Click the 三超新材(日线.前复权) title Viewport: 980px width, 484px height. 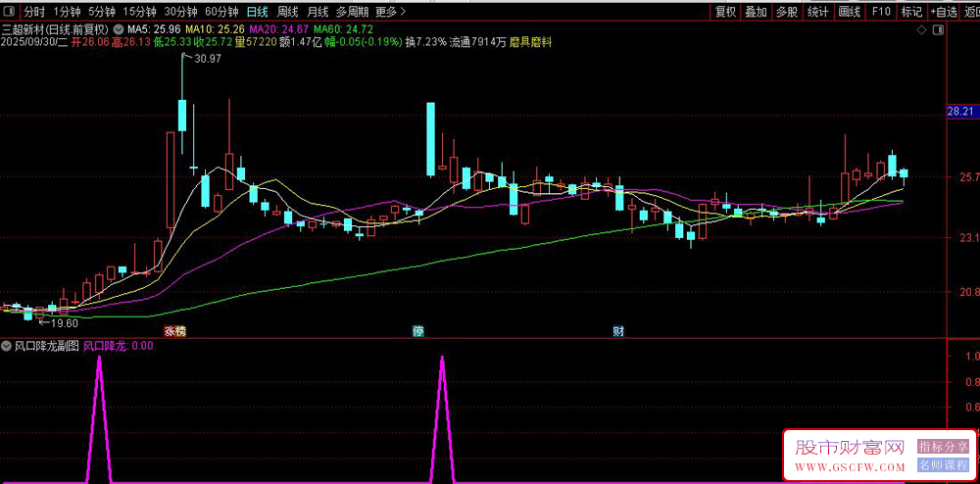(x=56, y=29)
